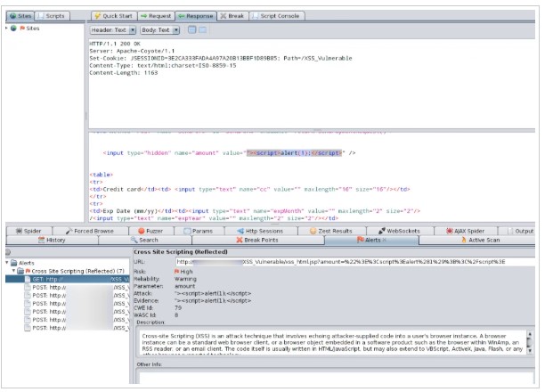Screen dimensions: 545x392
Task: Open the Break Points tab
Action: click(257, 241)
